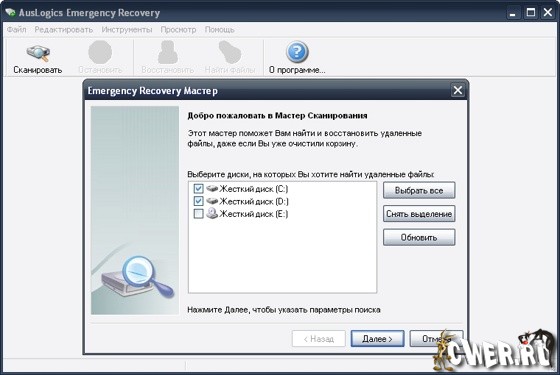Viewport: 560px width, 375px height.
Task: Open the Инструменты menu
Action: [x=127, y=30]
